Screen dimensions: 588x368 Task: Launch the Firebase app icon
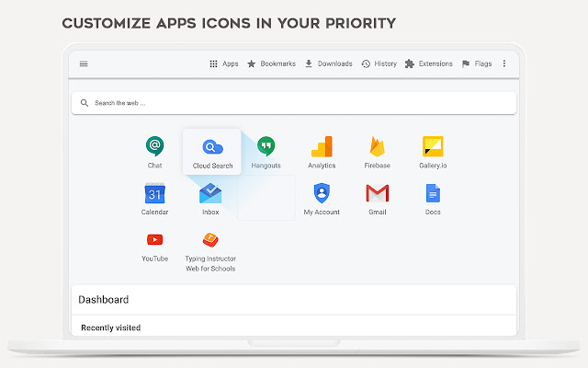(x=378, y=146)
